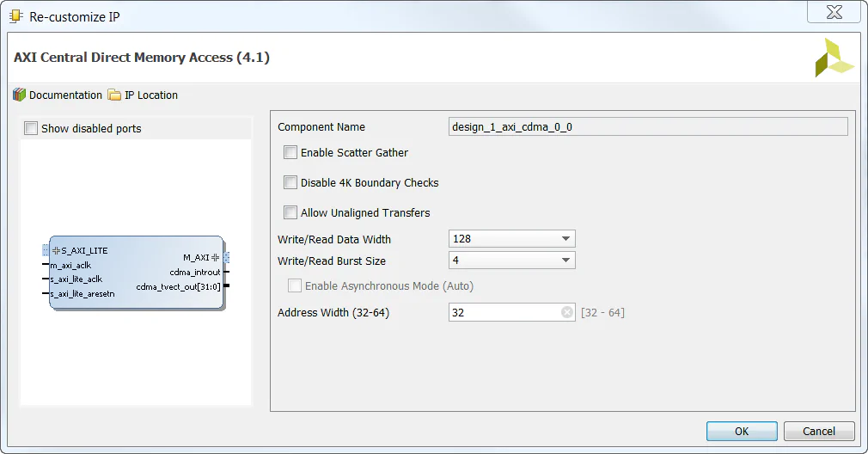The image size is (868, 454).
Task: Click AXI Central Direct Memory Access title
Action: (142, 58)
